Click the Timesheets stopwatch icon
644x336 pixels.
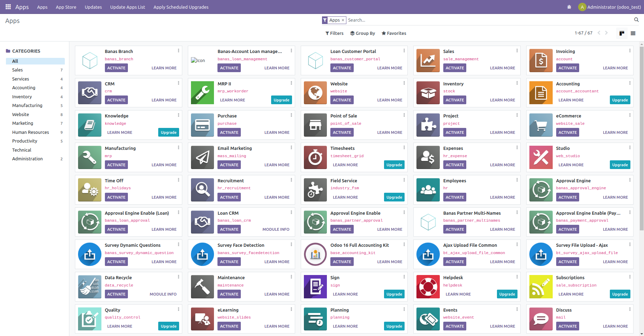click(315, 157)
